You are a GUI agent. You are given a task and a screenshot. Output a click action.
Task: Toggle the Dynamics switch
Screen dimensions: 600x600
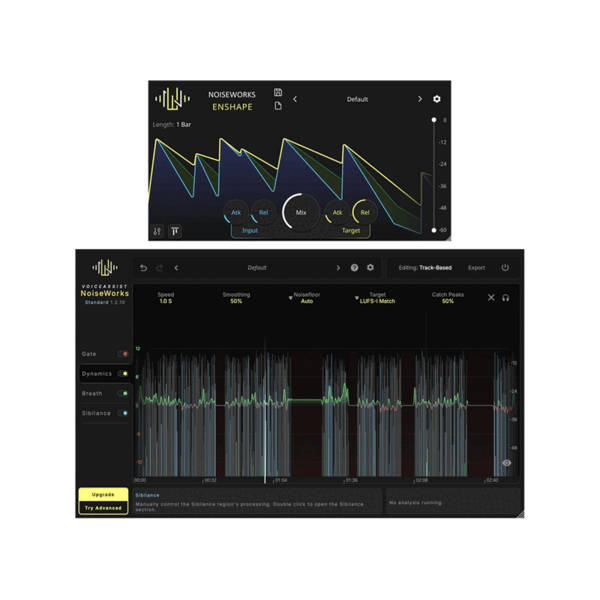pyautogui.click(x=123, y=374)
